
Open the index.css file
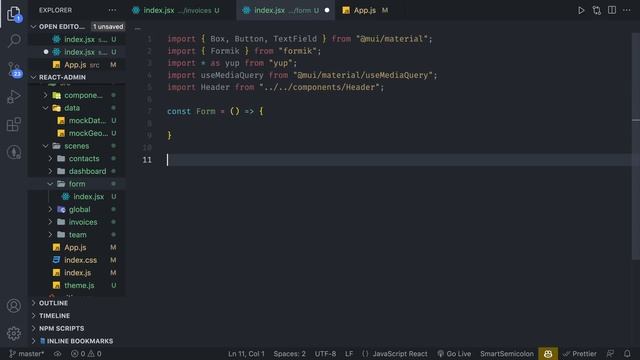point(77,260)
